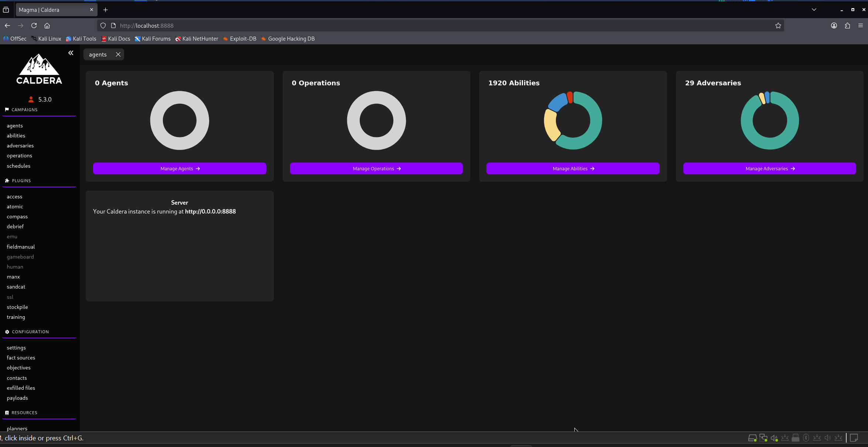The image size is (868, 447).
Task: Click the red user profile icon
Action: point(31,99)
